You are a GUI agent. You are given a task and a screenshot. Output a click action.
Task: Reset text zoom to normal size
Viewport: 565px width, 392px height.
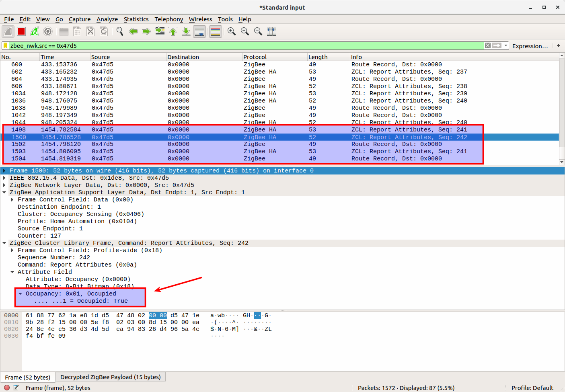point(258,31)
